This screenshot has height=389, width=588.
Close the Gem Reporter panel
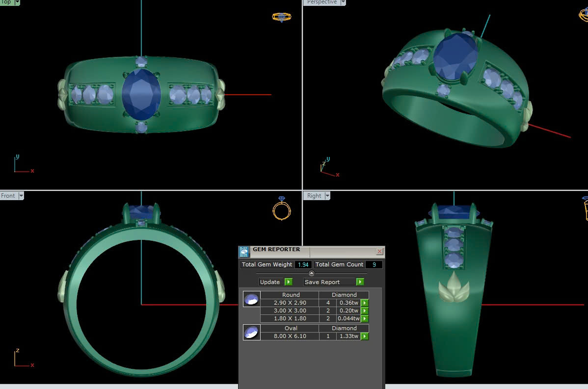(379, 252)
